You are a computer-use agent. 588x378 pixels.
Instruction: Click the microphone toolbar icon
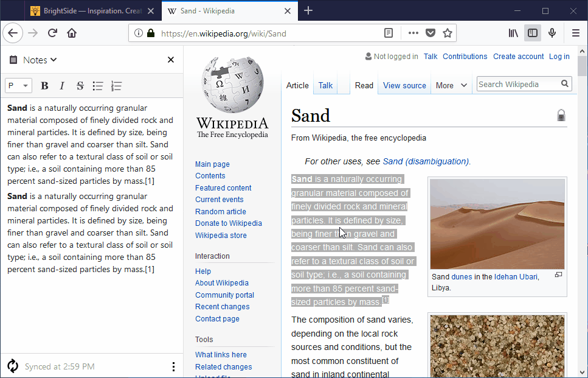coord(552,33)
